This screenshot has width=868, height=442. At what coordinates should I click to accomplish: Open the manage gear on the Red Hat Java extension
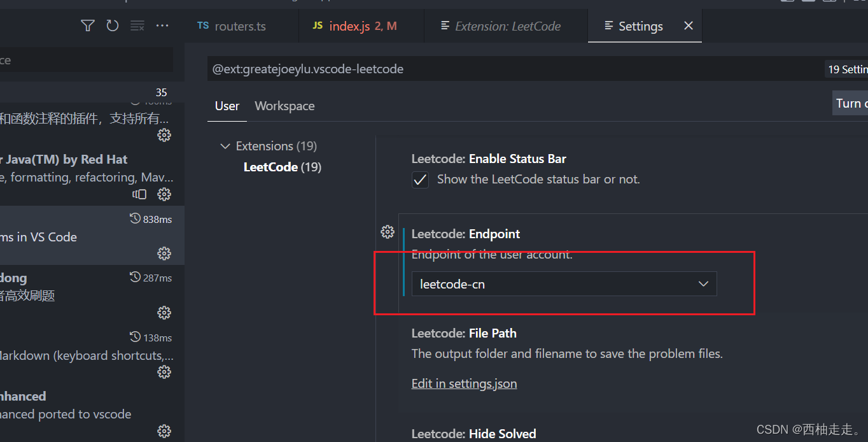[x=164, y=194]
